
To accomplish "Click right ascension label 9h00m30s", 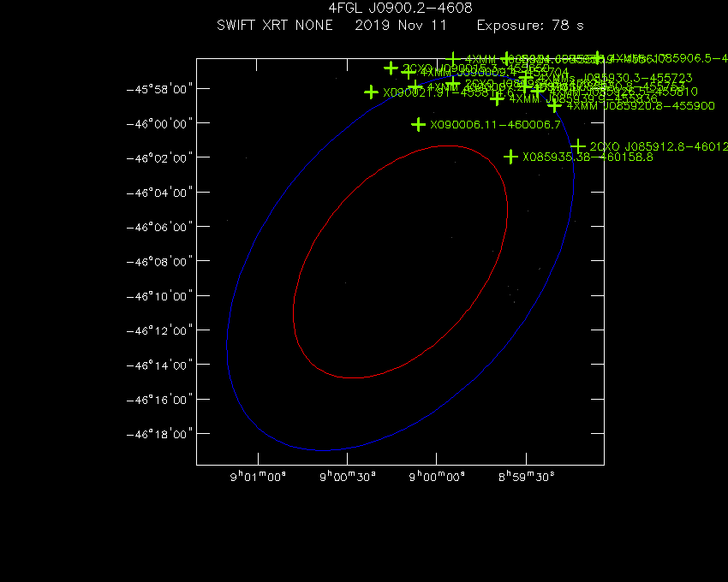I will pyautogui.click(x=348, y=477).
